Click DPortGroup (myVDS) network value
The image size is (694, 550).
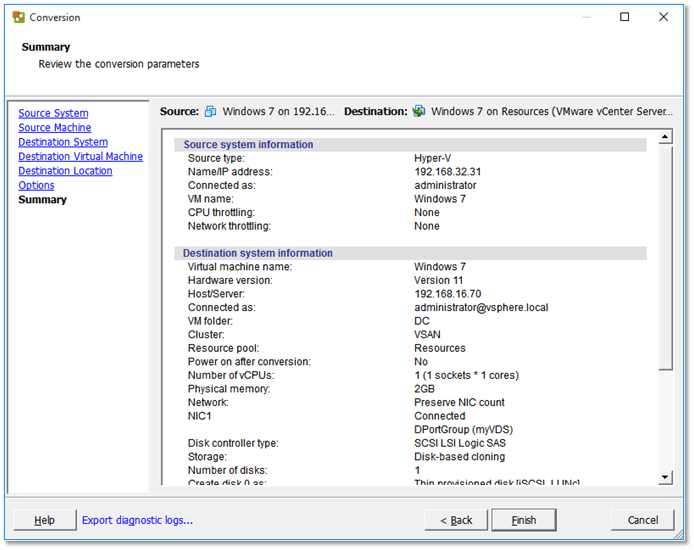463,430
